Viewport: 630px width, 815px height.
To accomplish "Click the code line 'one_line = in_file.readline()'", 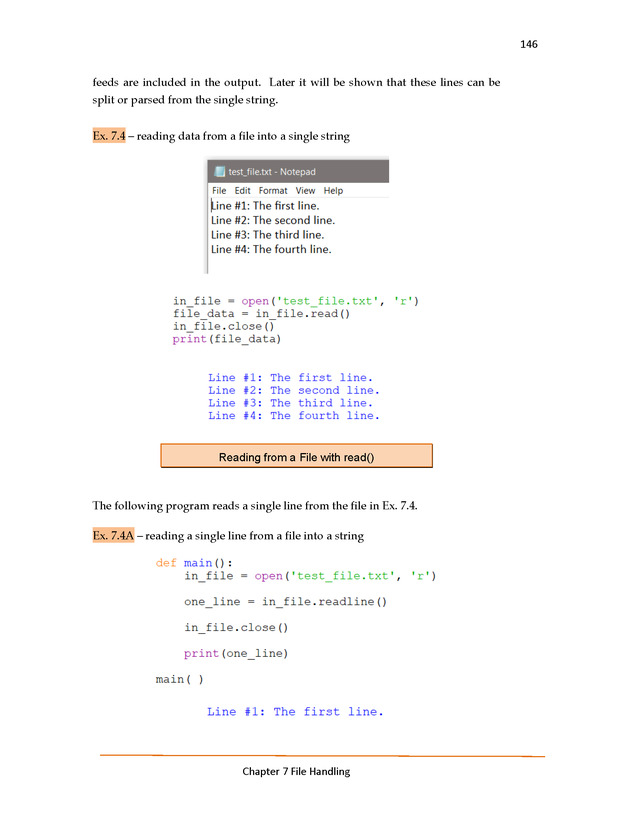I will tap(285, 601).
